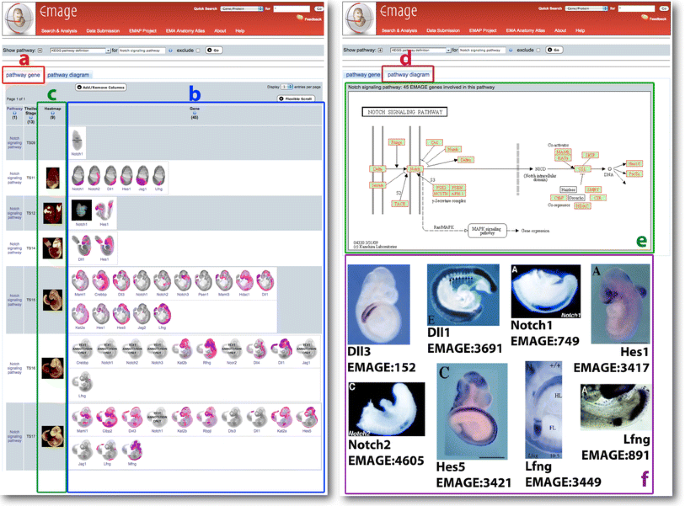Open TS14 heatmap thumbnail

coord(52,248)
